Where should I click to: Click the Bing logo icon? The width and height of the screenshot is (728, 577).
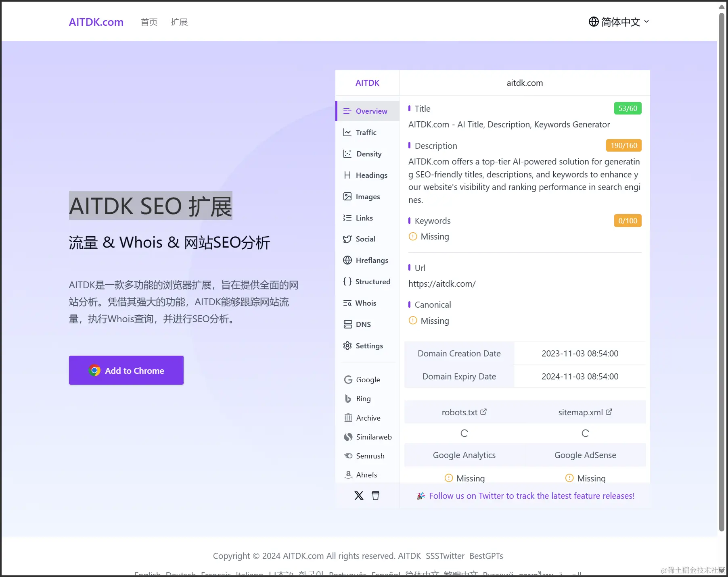348,398
